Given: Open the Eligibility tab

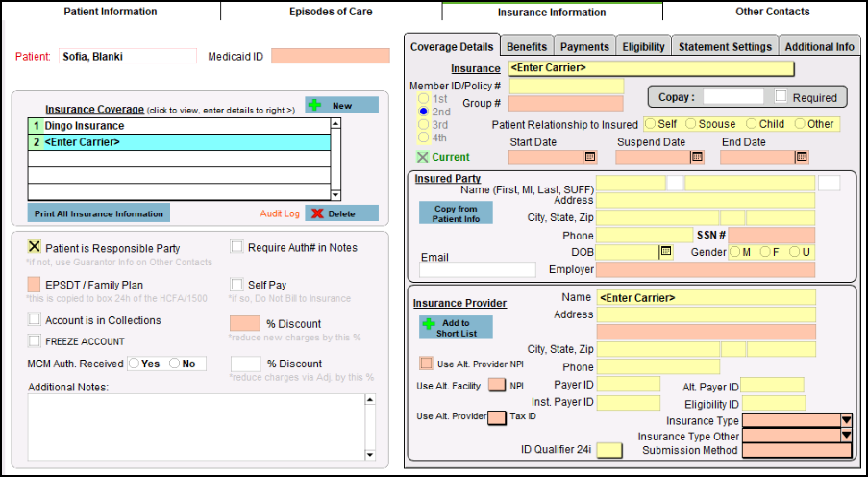Looking at the screenshot, I should (643, 46).
